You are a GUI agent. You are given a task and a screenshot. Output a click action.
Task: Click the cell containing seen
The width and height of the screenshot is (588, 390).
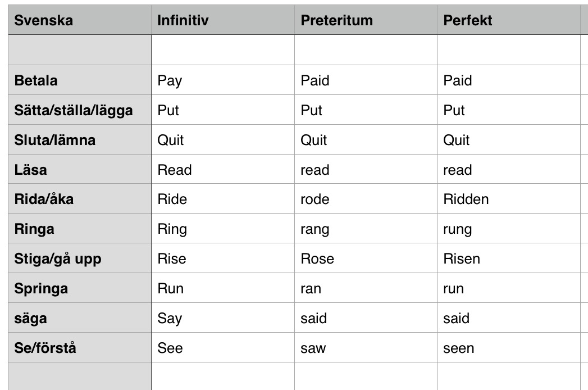pyautogui.click(x=508, y=347)
